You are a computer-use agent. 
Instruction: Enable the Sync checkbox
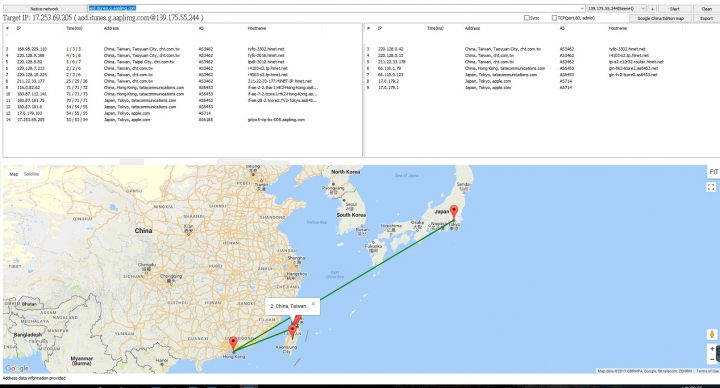(x=527, y=18)
